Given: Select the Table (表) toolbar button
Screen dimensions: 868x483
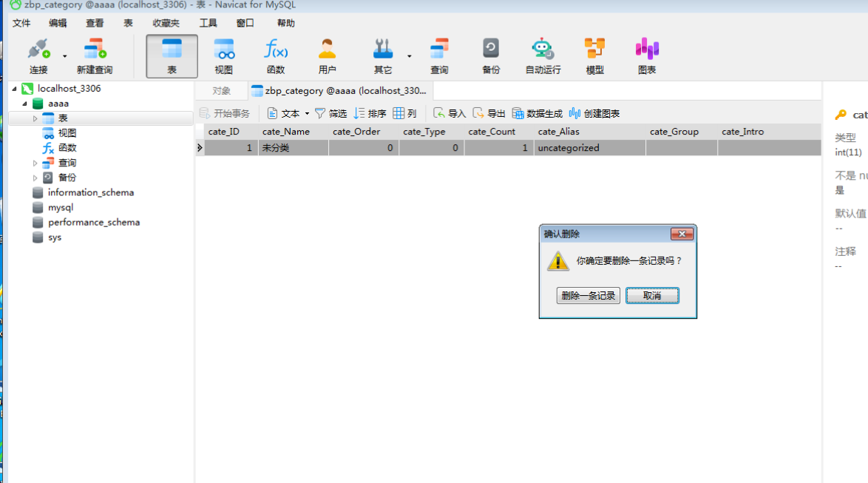Looking at the screenshot, I should [172, 56].
